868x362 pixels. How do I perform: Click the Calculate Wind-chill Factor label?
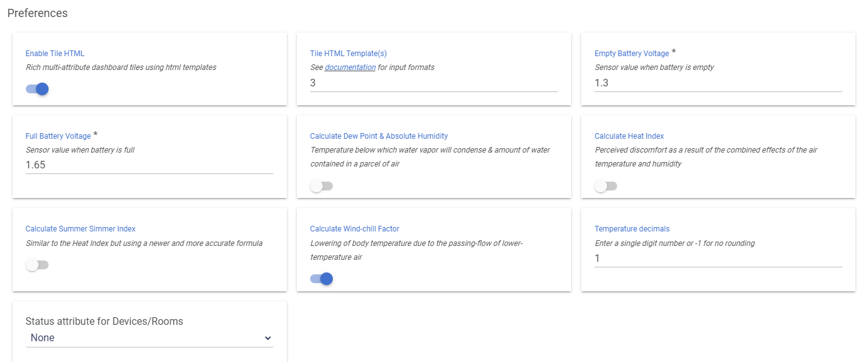click(355, 229)
